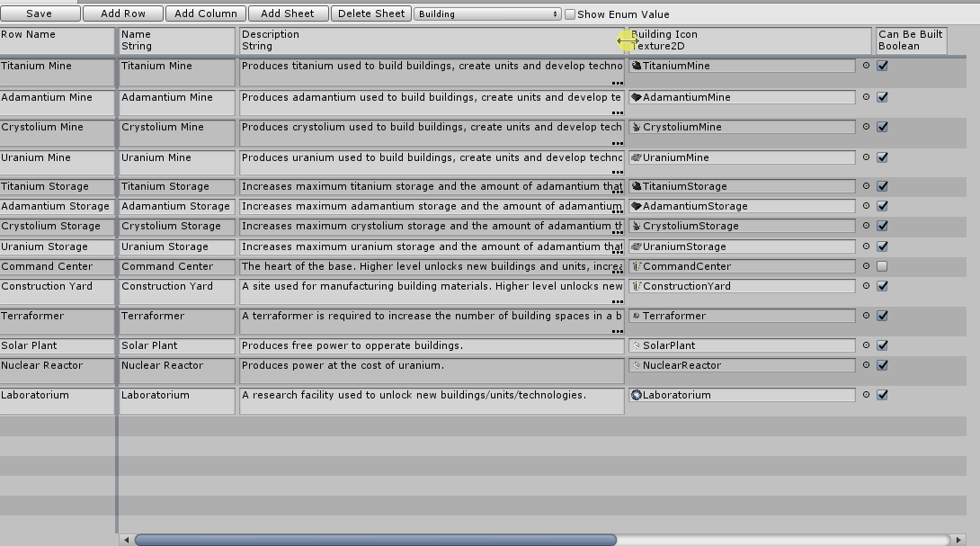The image size is (980, 546).
Task: Edit the Uranium Storage name field
Action: click(177, 247)
